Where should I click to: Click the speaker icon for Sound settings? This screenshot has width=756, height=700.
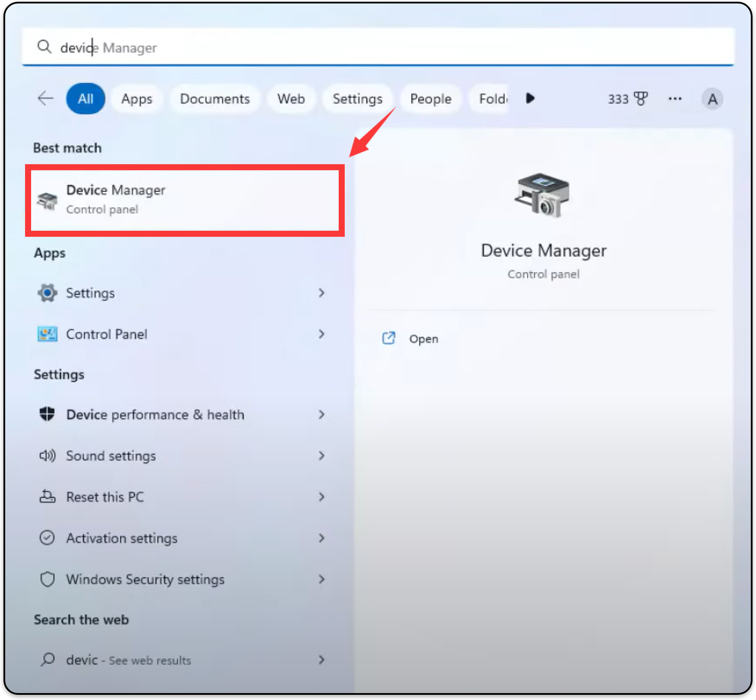click(x=47, y=455)
